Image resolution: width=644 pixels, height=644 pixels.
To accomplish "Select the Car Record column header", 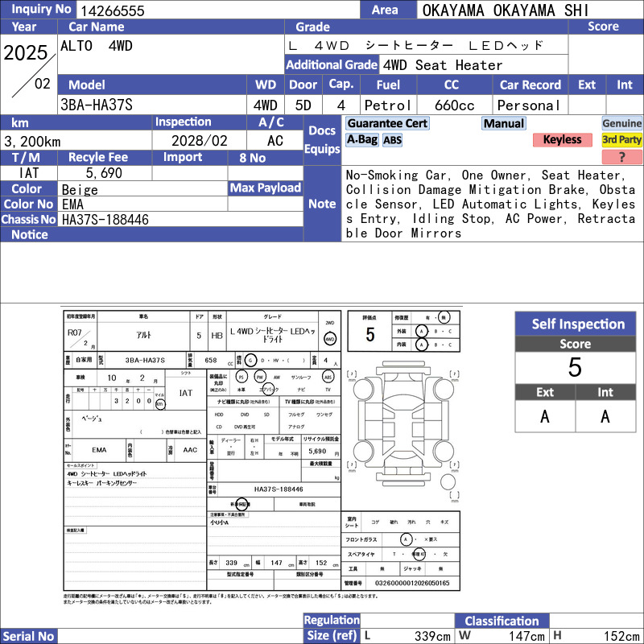I will click(x=530, y=85).
